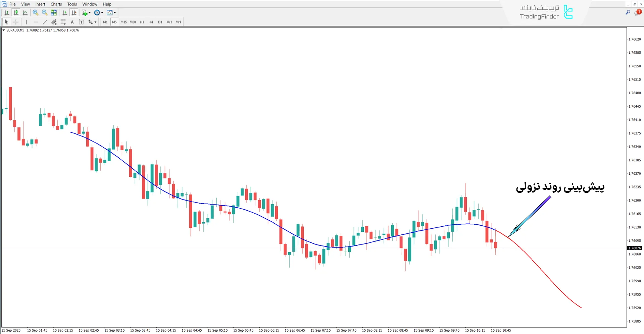This screenshot has width=644, height=334.
Task: Set timeframe to H1
Action: tap(142, 22)
